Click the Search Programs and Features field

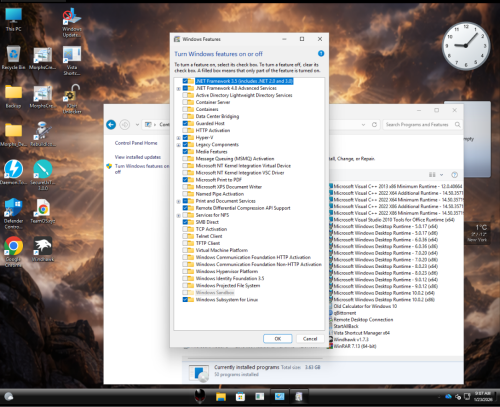(422, 125)
